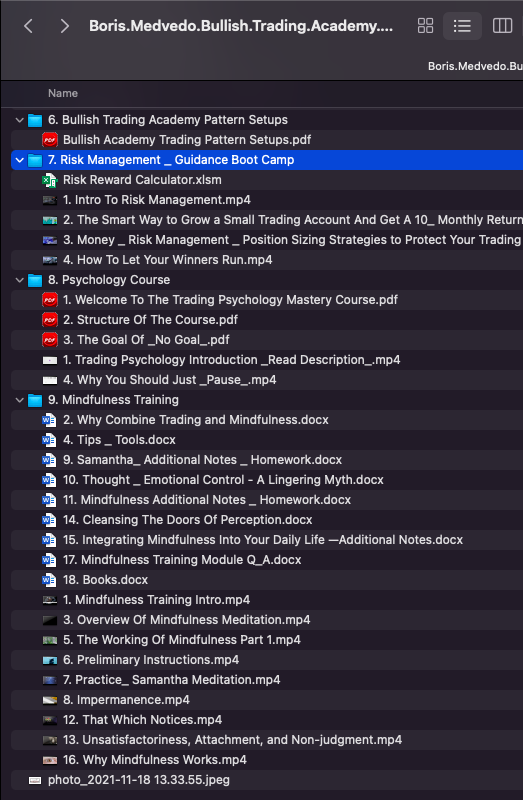Click PDF icon of 1. Welcome To The Trading Psychology
This screenshot has height=800, width=523.
point(49,300)
